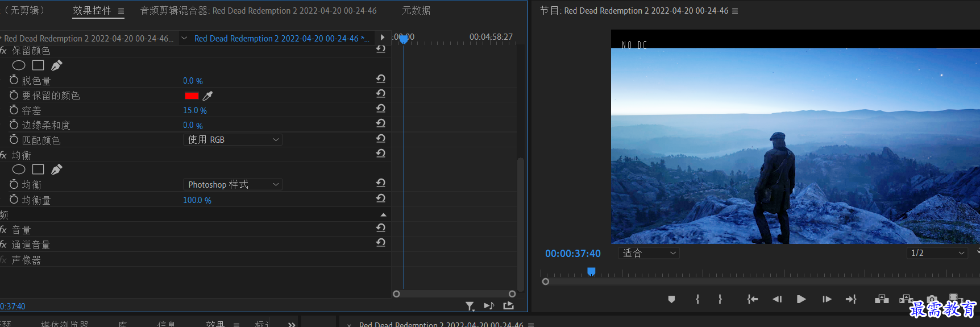The height and width of the screenshot is (327, 980).
Task: Click the 00:00:37:40 playhead timecode
Action: [x=573, y=254]
